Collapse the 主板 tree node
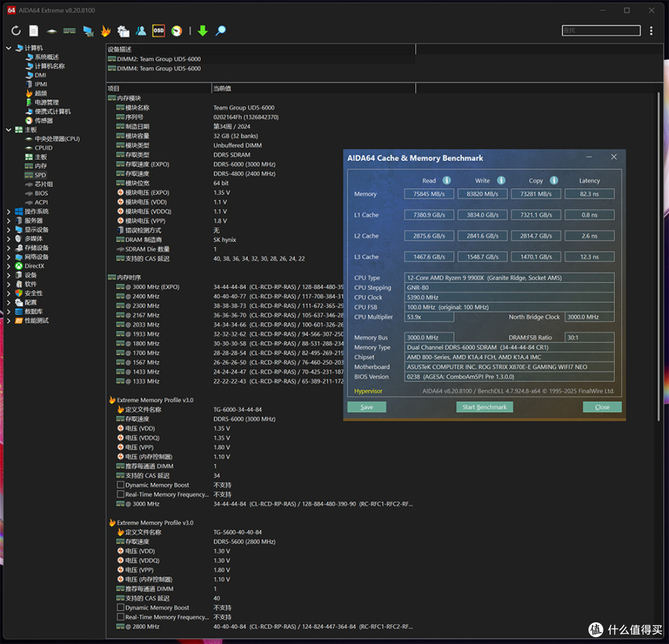The image size is (669, 644). 9,129
